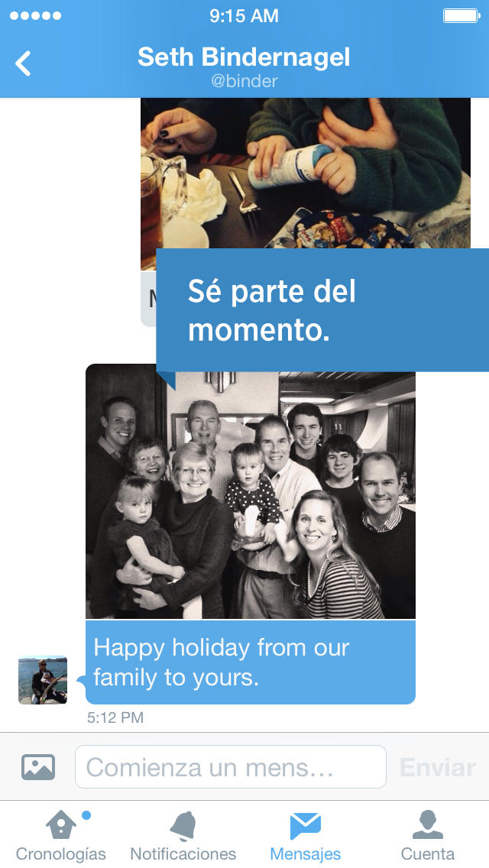Tap the 5:12 PM message timestamp

pos(115,717)
